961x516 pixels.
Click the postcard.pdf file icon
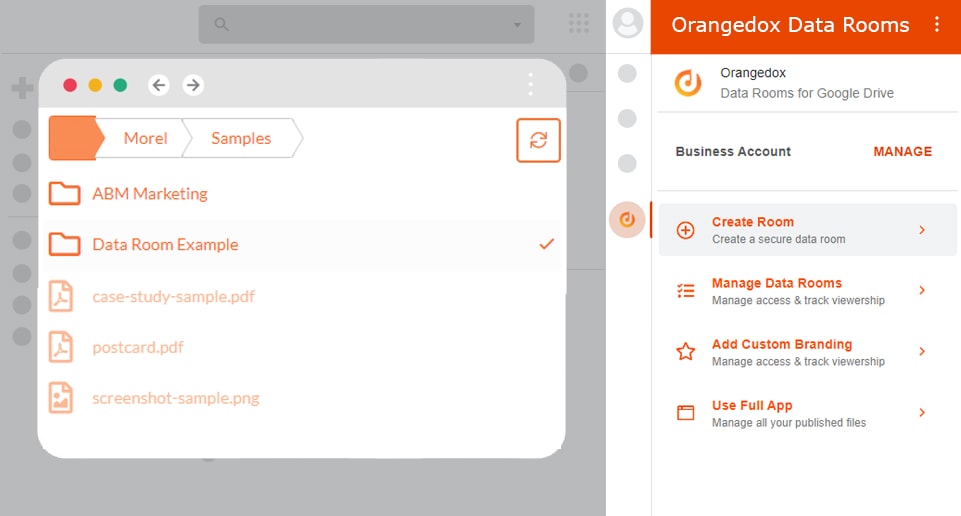tap(61, 347)
